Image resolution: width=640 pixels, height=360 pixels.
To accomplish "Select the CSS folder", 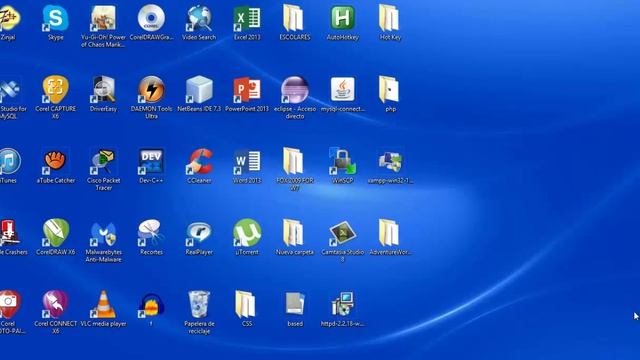I will click(246, 304).
